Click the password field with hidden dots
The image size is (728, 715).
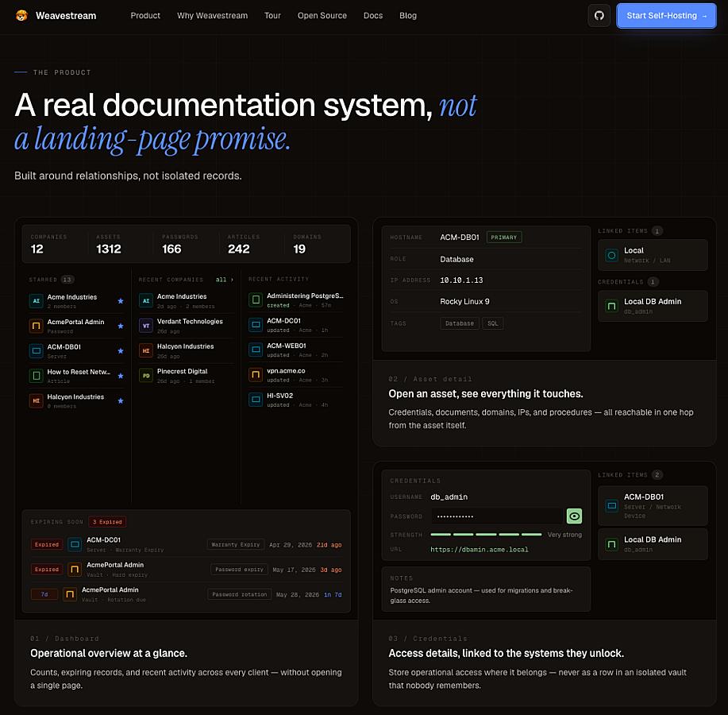497,516
